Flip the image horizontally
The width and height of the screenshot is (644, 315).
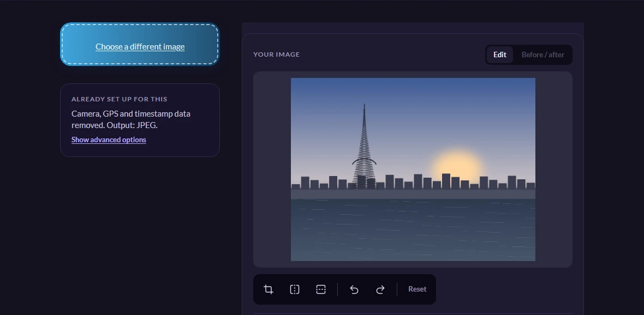coord(295,289)
